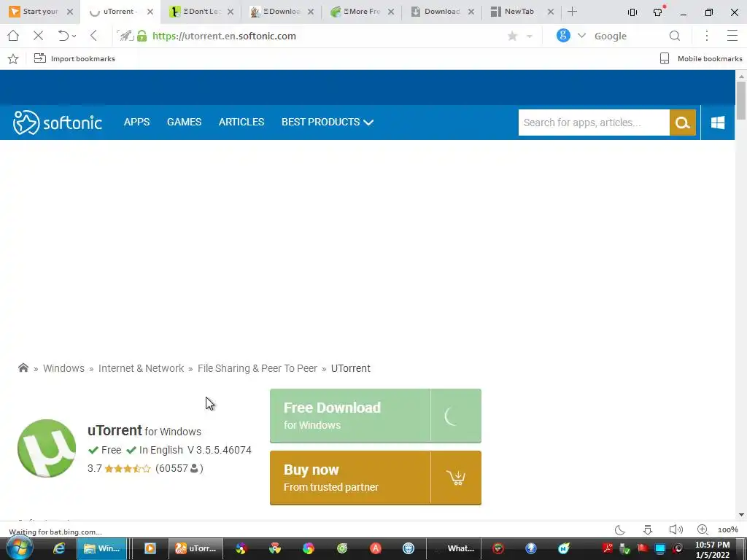Toggle the sound speaker icon in status bar

click(x=676, y=529)
